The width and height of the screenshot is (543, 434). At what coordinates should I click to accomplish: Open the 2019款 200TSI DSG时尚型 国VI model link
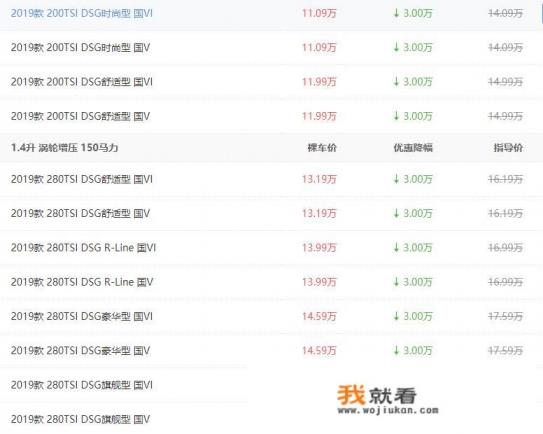[82, 14]
